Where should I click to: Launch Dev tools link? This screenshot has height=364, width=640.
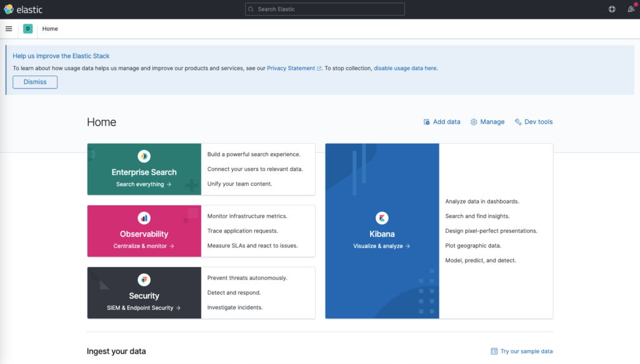point(534,122)
